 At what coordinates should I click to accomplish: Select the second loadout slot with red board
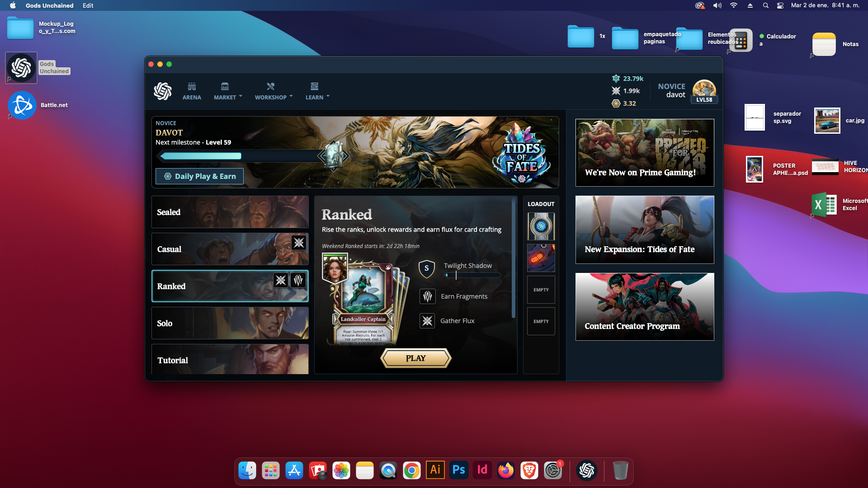click(541, 258)
